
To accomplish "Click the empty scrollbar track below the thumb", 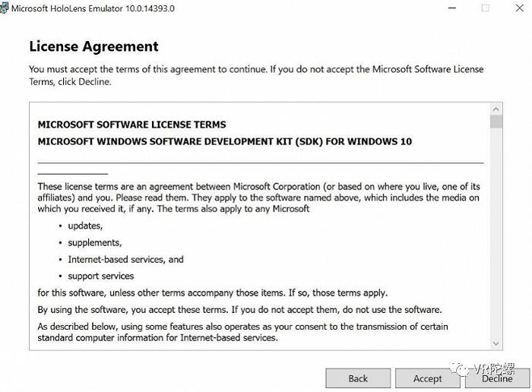I will pos(496,232).
